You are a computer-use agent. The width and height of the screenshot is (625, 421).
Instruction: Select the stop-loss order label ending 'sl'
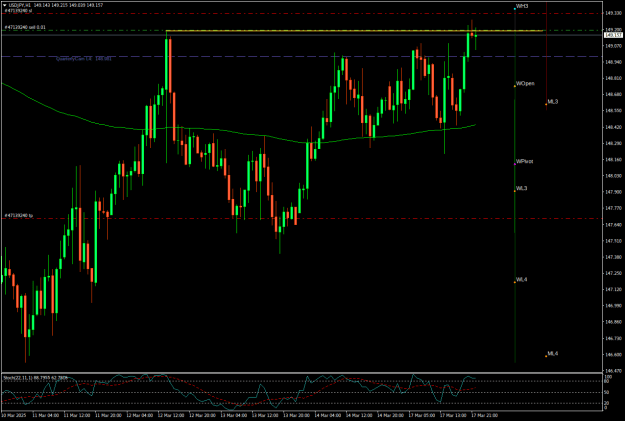point(18,11)
